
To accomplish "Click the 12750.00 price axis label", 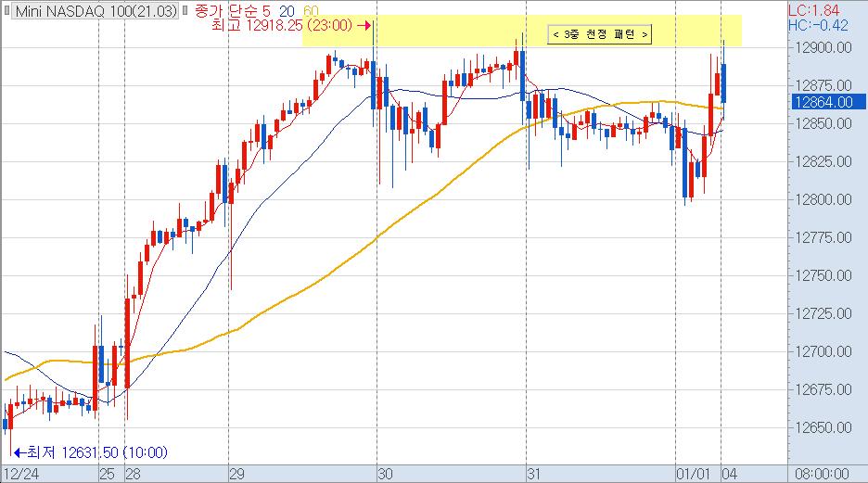I will 823,275.
